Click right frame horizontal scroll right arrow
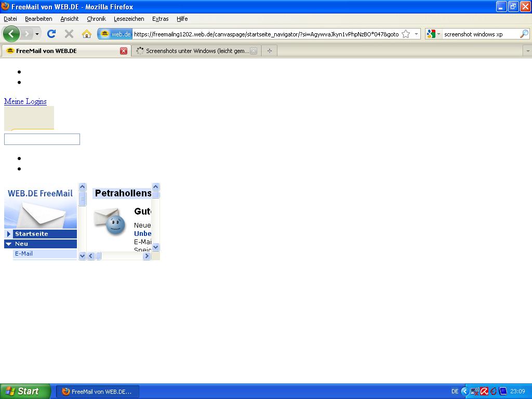The height and width of the screenshot is (399, 532). pyautogui.click(x=147, y=256)
